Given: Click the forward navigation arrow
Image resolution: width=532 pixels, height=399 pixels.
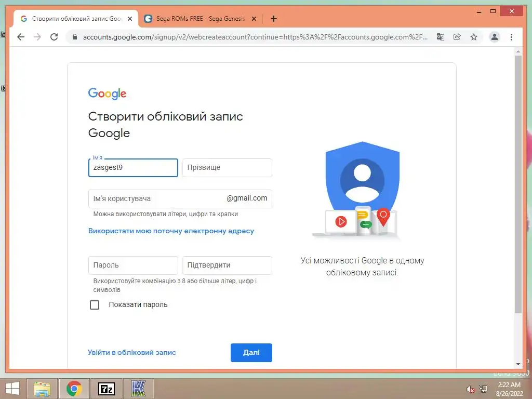Looking at the screenshot, I should click(37, 37).
